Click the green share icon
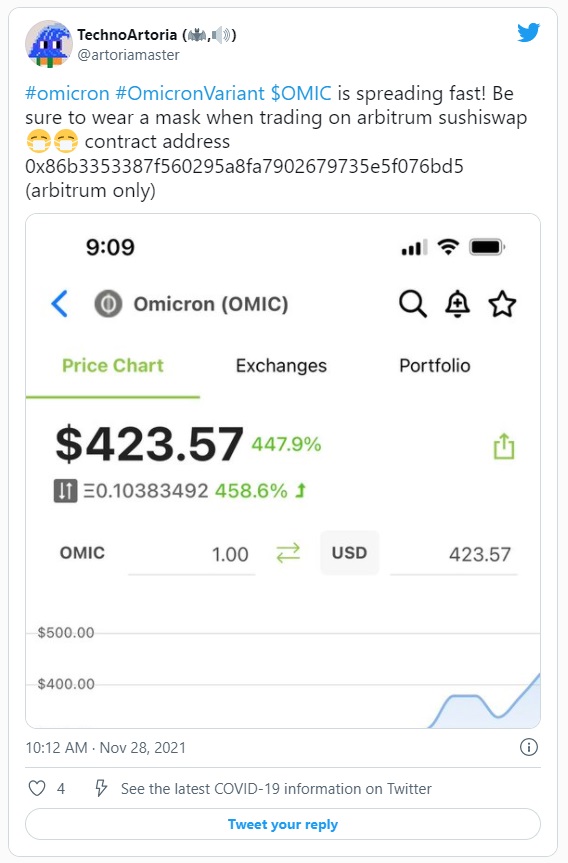This screenshot has height=863, width=568. (x=504, y=446)
